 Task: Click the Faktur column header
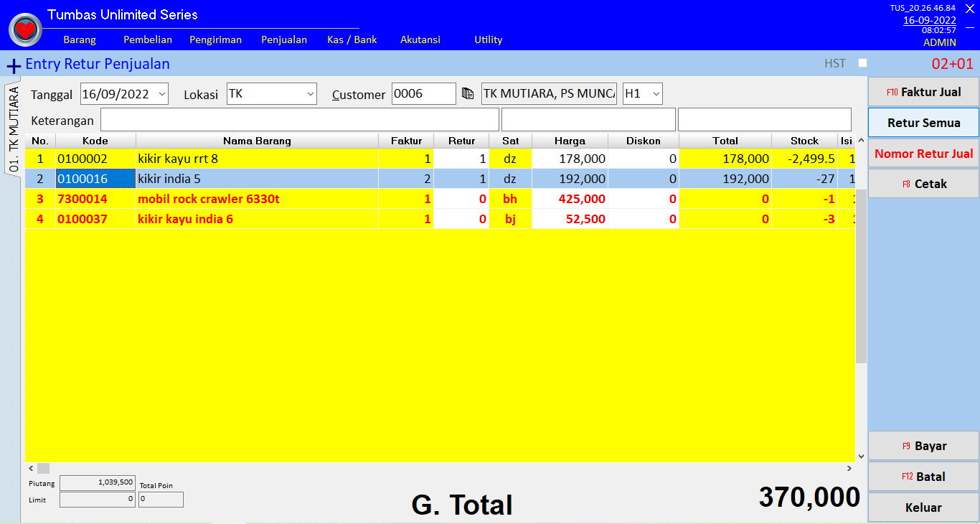click(x=406, y=141)
